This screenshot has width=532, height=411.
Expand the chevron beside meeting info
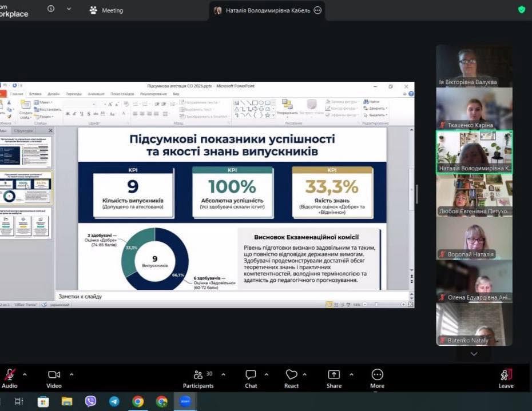tap(69, 9)
